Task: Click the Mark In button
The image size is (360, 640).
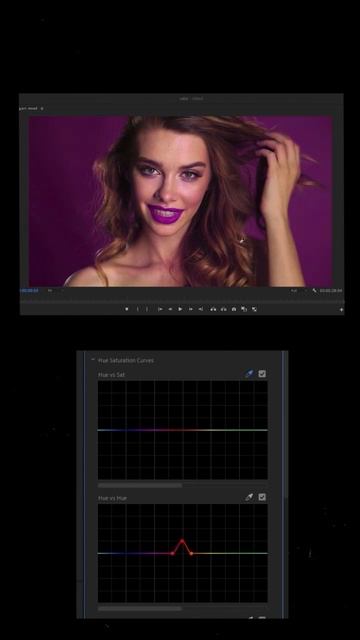Action: pyautogui.click(x=137, y=309)
